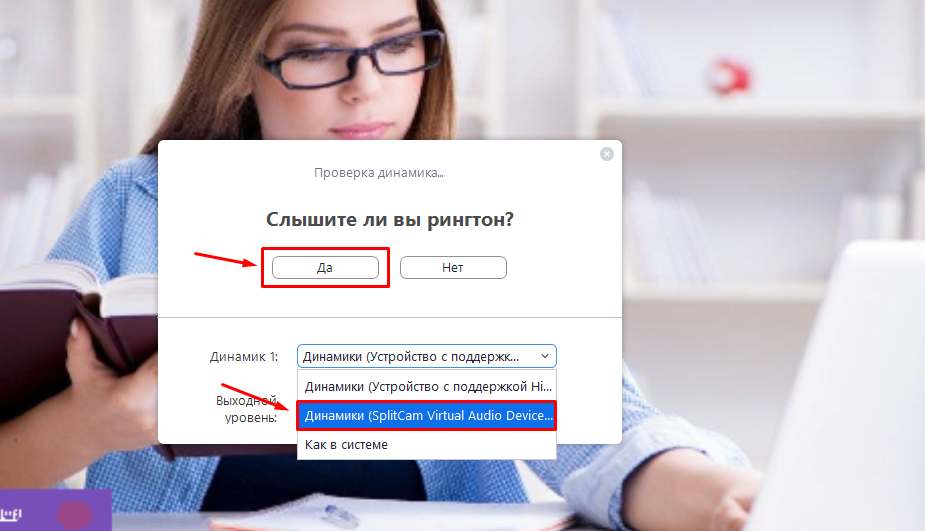The height and width of the screenshot is (531, 925).
Task: Click the woman's glasses in background photo
Action: pyautogui.click(x=349, y=58)
